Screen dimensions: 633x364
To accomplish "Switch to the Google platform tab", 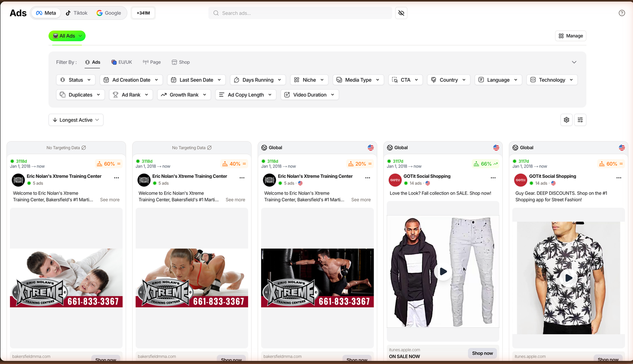I will pos(109,13).
